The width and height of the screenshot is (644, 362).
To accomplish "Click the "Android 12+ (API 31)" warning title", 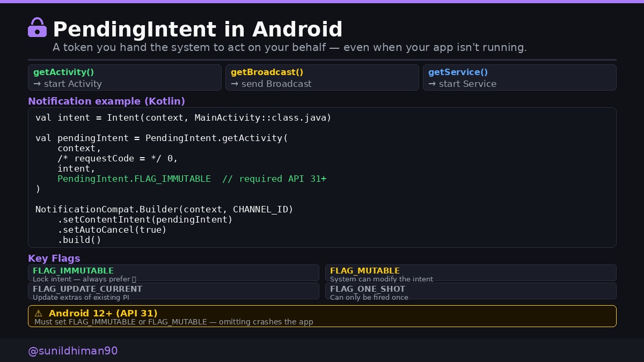I will [x=103, y=313].
